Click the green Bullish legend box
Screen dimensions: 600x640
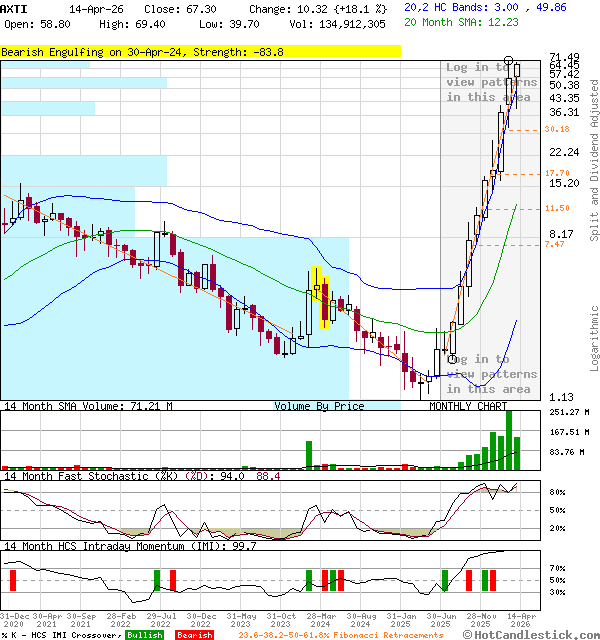(x=144, y=635)
